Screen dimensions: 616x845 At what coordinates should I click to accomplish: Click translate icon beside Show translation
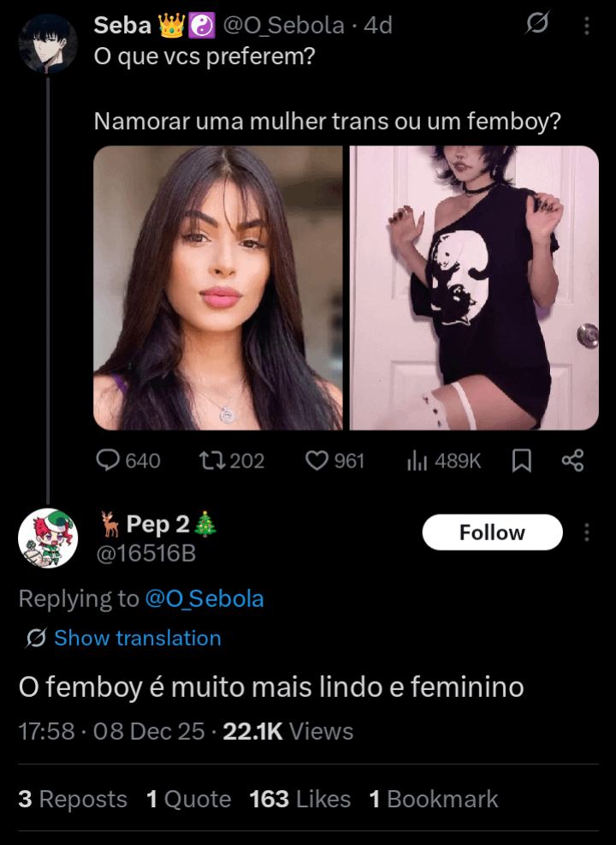coord(36,638)
